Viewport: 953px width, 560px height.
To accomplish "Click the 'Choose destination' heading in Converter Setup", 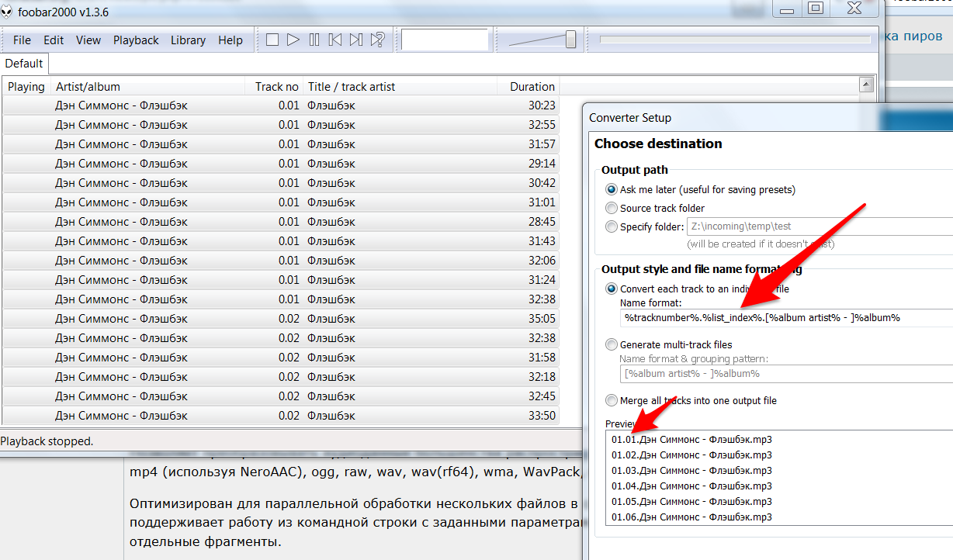I will (658, 143).
